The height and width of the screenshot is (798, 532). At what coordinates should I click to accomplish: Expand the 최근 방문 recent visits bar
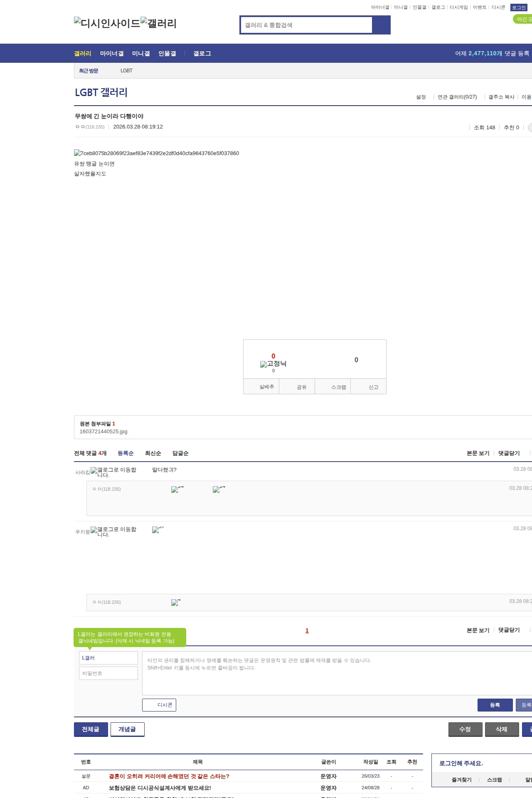[x=89, y=71]
